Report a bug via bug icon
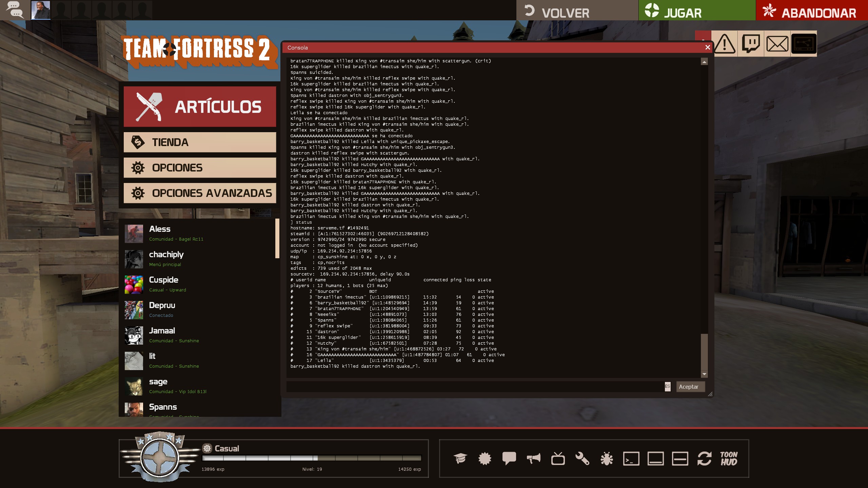 (x=607, y=459)
